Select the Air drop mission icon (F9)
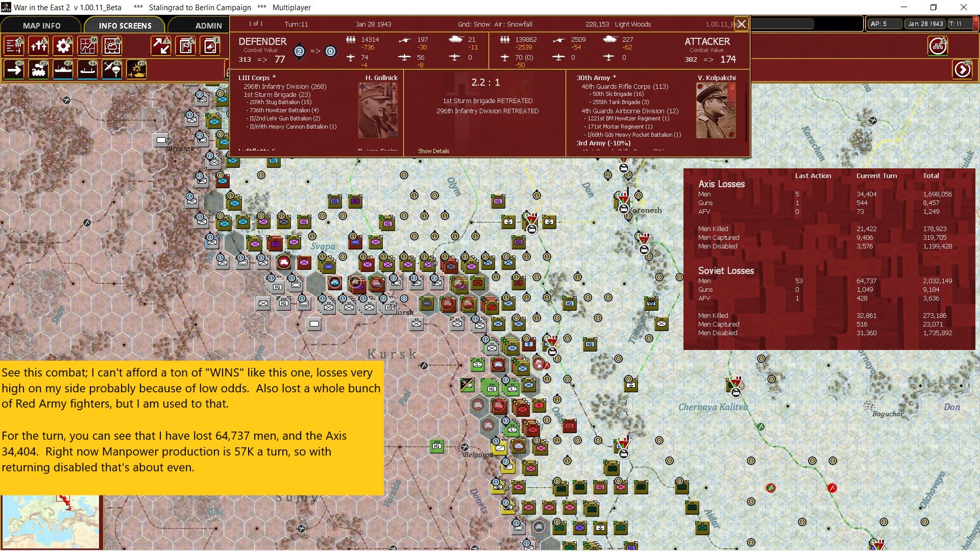 (x=112, y=70)
